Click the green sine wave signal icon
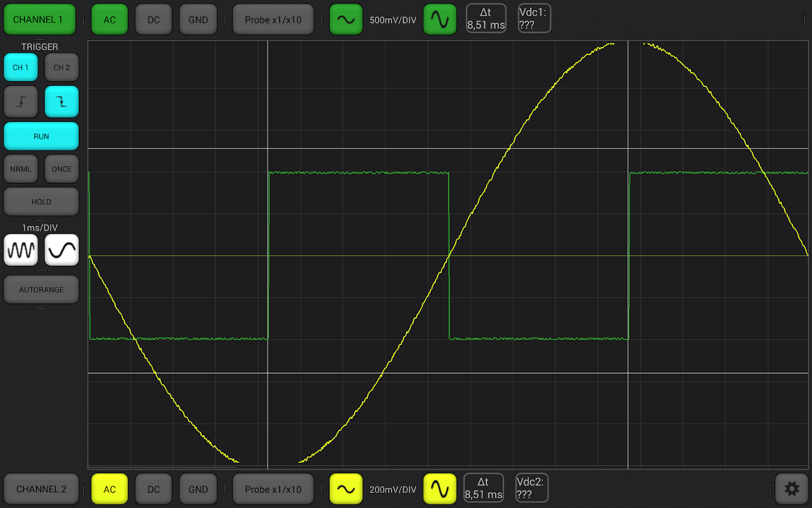812x508 pixels. pyautogui.click(x=346, y=18)
